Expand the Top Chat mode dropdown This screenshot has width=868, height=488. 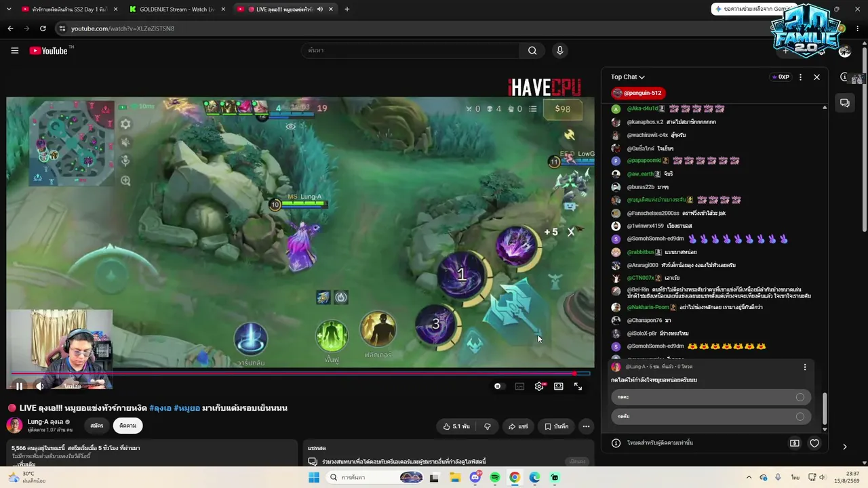pos(627,77)
